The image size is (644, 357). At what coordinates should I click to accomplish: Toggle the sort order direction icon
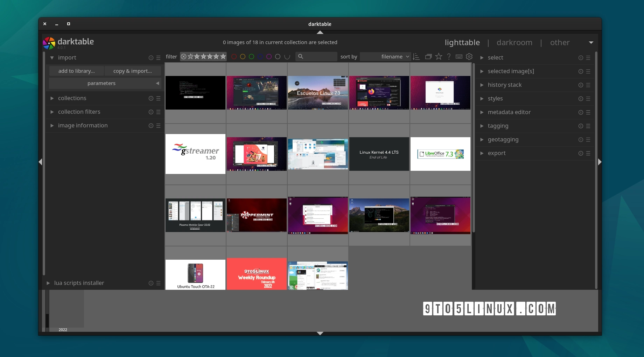coord(416,56)
